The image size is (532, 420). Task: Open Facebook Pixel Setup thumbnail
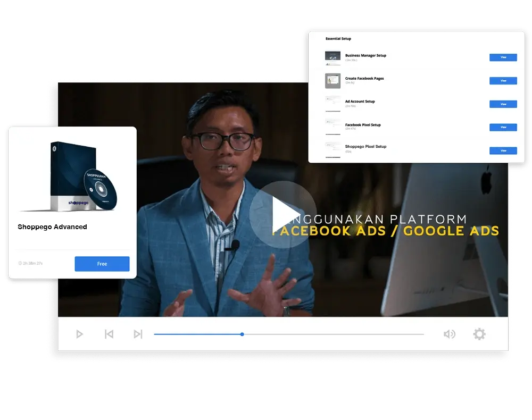coord(333,127)
